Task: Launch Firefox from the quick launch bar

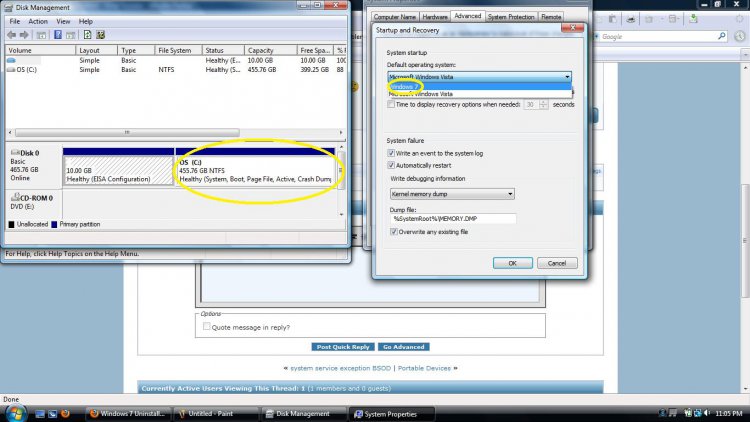Action: click(66, 414)
